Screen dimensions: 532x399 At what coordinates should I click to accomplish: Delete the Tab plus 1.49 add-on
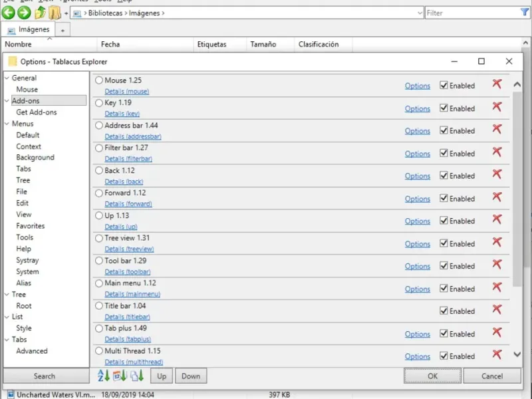tap(497, 332)
